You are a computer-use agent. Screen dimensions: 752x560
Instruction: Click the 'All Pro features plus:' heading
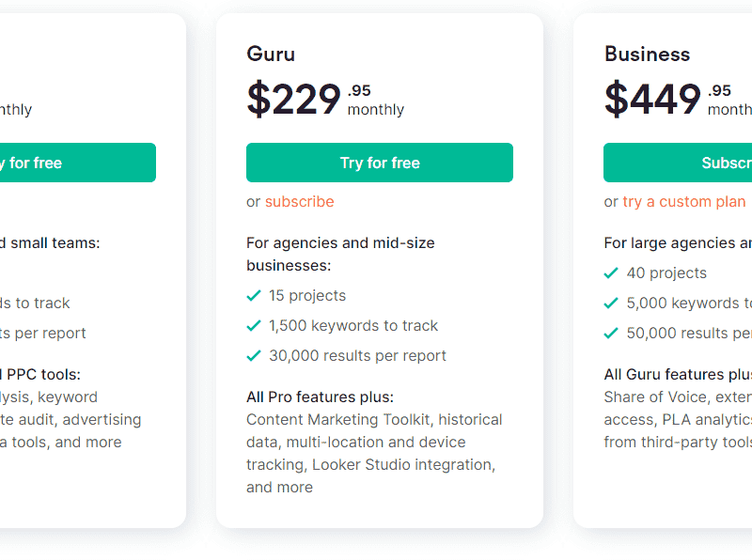pyautogui.click(x=320, y=397)
